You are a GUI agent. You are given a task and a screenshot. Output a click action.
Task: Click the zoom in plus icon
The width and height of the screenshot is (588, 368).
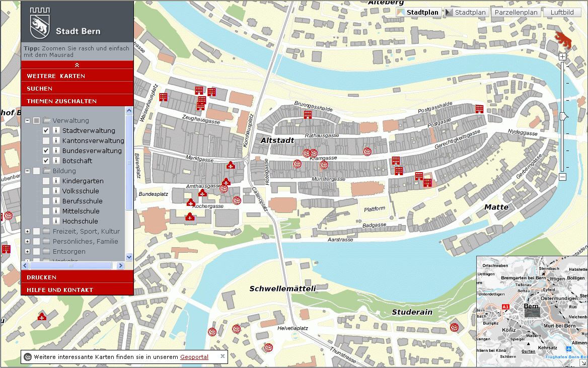(x=563, y=57)
